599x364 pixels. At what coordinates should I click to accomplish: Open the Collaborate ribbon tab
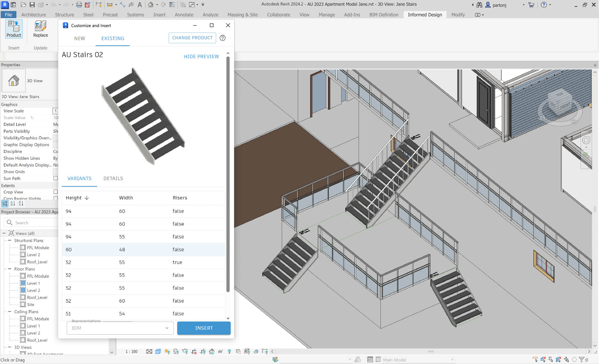tap(278, 15)
